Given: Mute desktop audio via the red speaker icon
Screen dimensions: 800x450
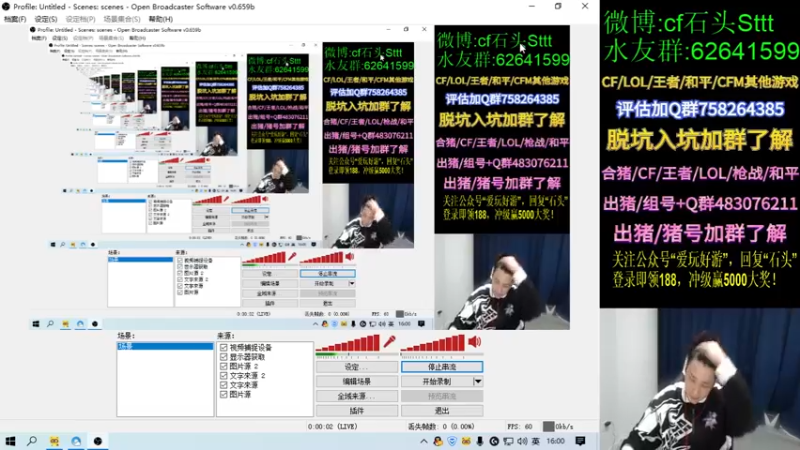Looking at the screenshot, I should (x=474, y=342).
